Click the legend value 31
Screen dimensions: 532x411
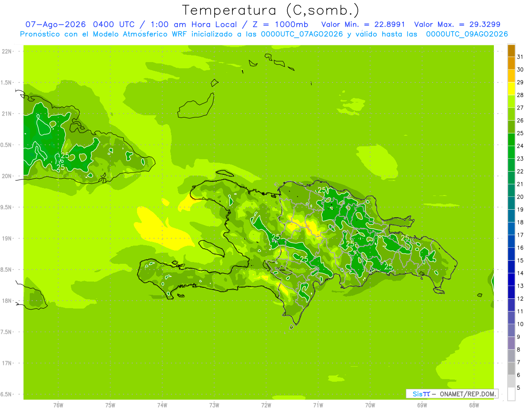coord(520,57)
